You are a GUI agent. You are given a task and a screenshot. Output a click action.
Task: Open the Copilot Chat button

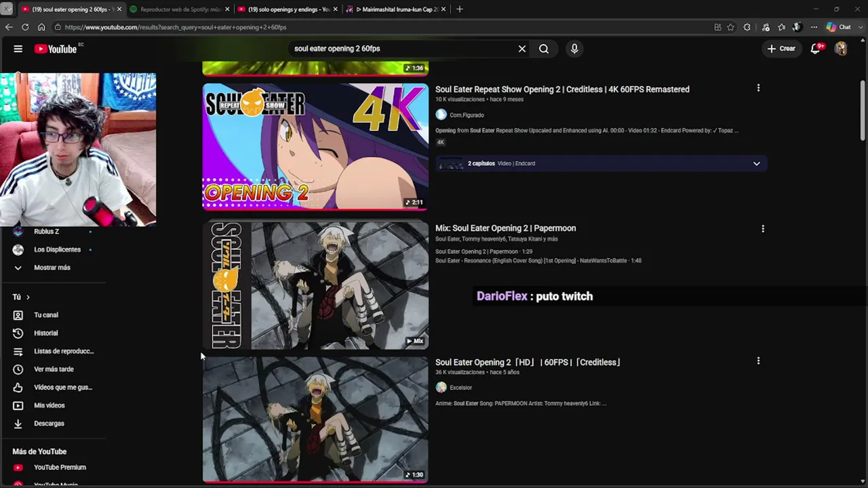coord(839,27)
